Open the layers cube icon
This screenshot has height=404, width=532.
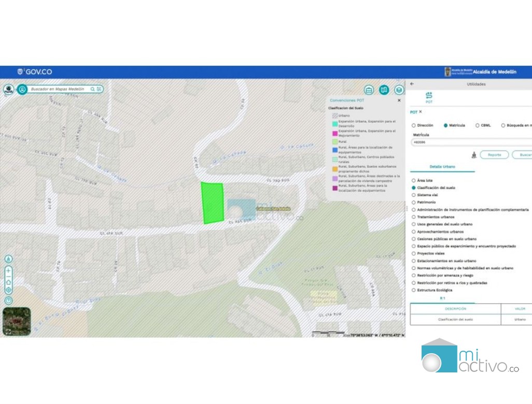398,90
